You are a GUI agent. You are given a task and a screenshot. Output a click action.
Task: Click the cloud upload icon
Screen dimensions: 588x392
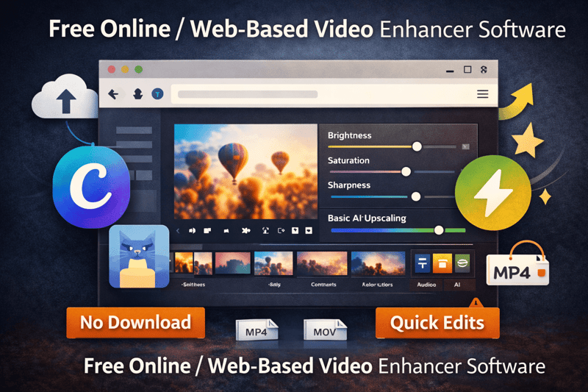click(x=65, y=97)
